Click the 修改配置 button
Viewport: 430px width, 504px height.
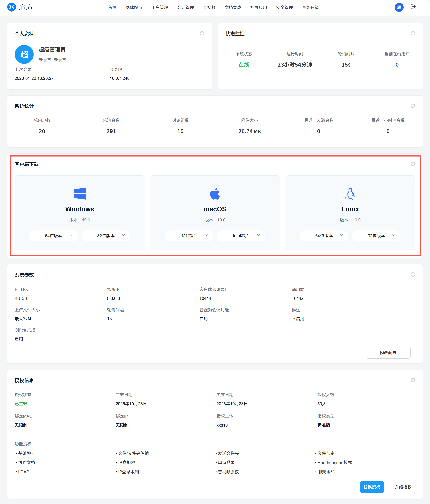(388, 352)
